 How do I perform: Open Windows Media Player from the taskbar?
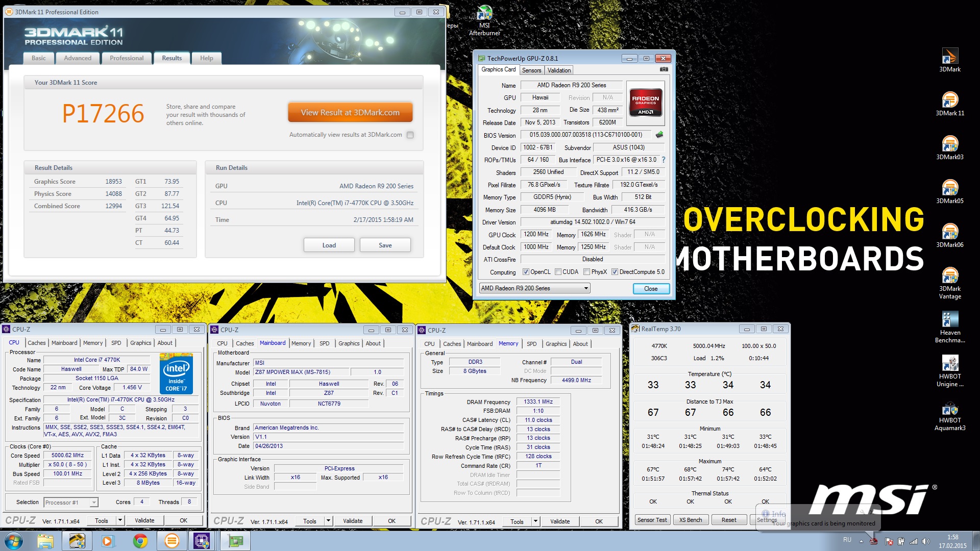[108, 541]
